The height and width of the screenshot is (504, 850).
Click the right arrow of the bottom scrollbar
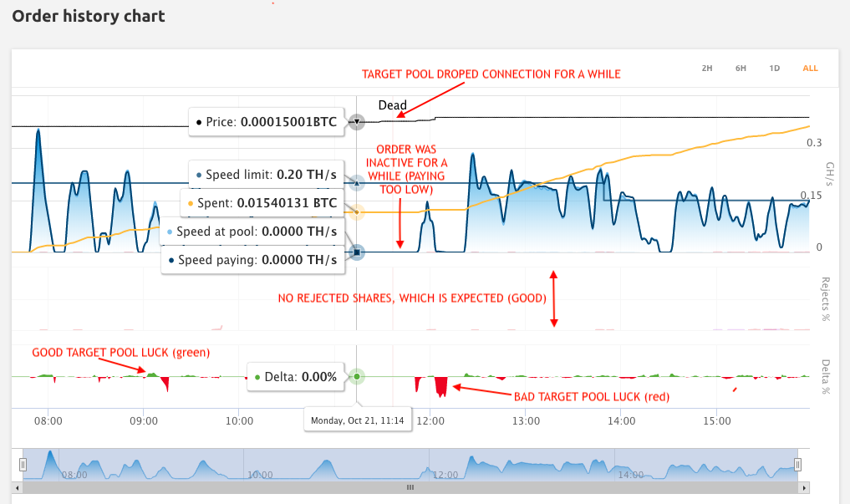tap(804, 487)
